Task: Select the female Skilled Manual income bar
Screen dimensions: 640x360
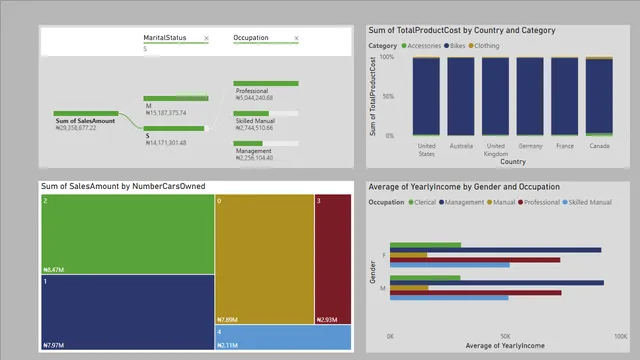Action: click(x=450, y=265)
